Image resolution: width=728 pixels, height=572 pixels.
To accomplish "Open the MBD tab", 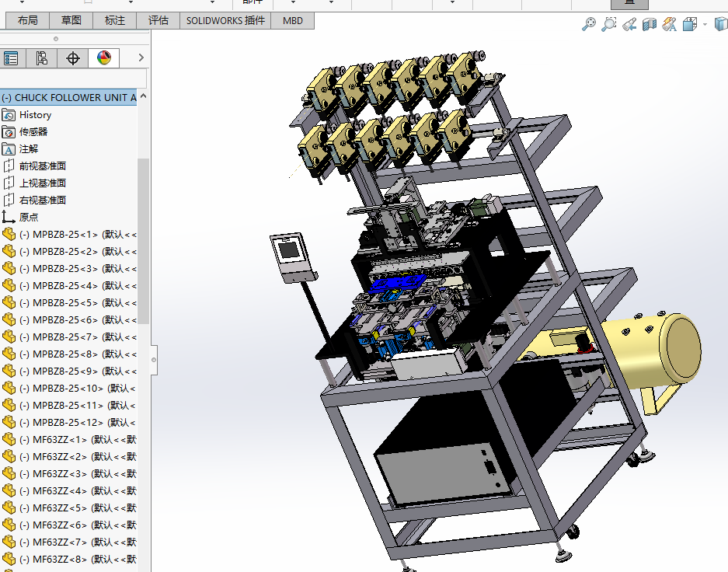I will click(292, 20).
